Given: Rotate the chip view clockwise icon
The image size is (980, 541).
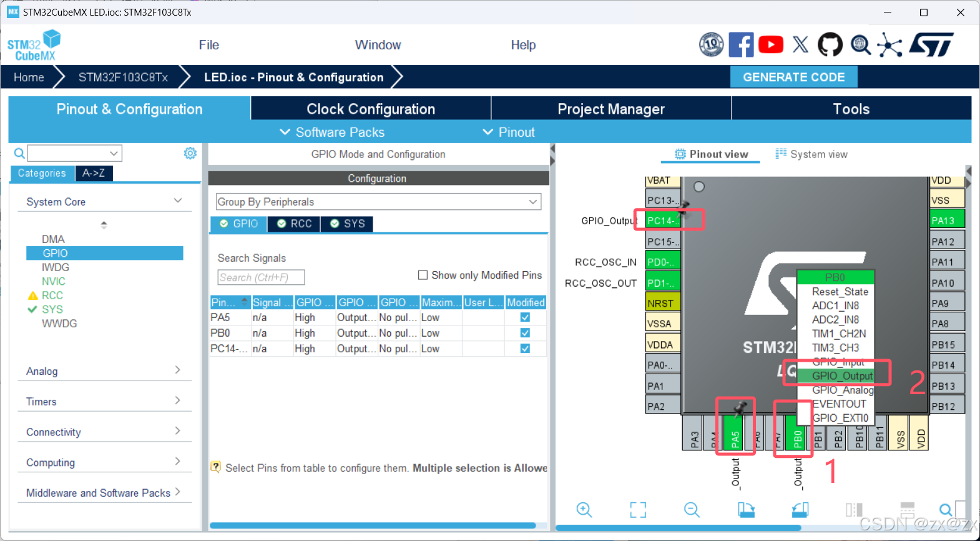Looking at the screenshot, I should (746, 510).
